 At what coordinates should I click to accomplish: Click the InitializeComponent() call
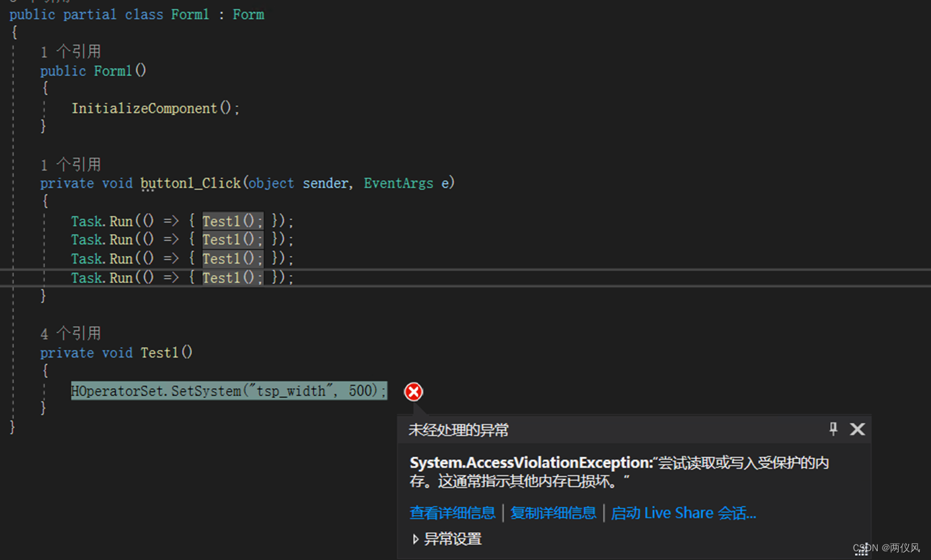pos(155,108)
